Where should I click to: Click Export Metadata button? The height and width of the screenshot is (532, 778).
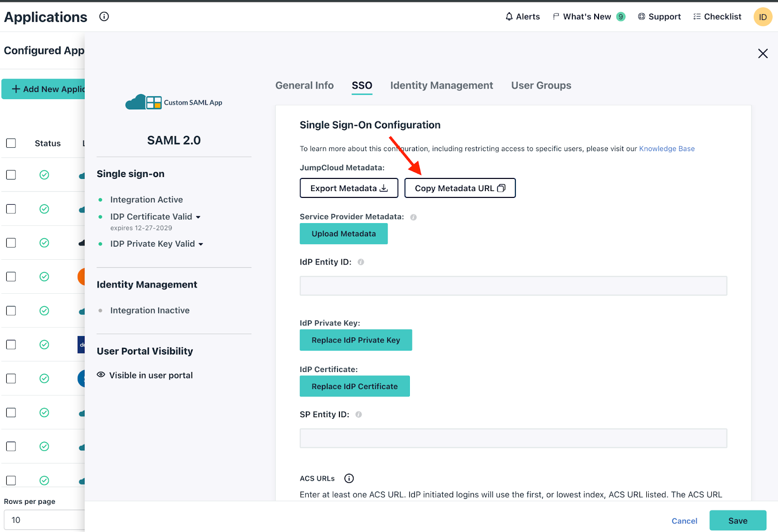pyautogui.click(x=349, y=188)
